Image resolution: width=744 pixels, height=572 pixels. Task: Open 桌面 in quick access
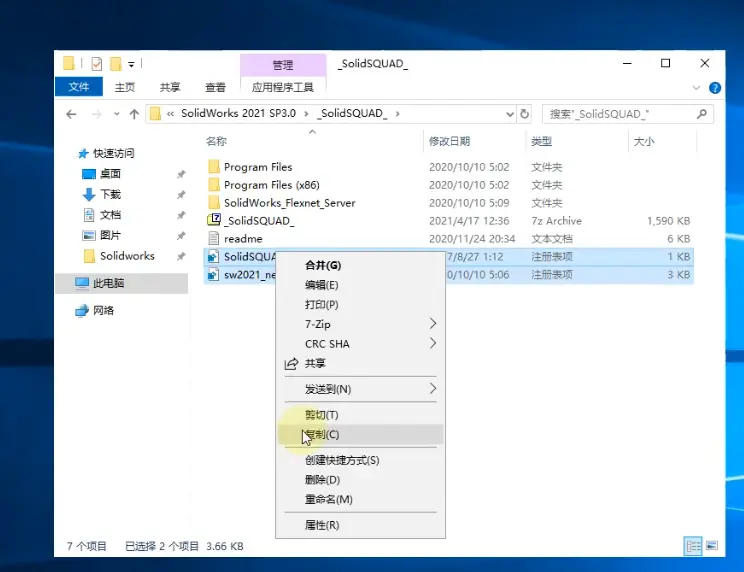point(110,174)
